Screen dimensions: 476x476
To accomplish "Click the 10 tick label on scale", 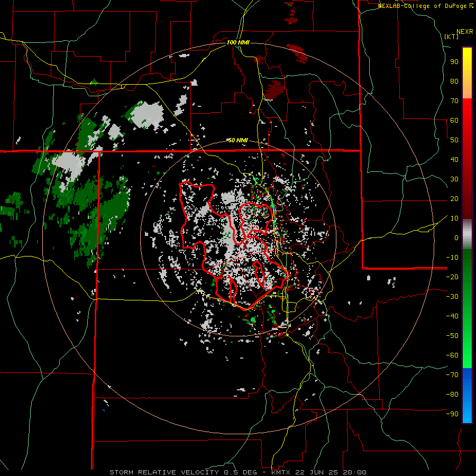I will pyautogui.click(x=454, y=218).
